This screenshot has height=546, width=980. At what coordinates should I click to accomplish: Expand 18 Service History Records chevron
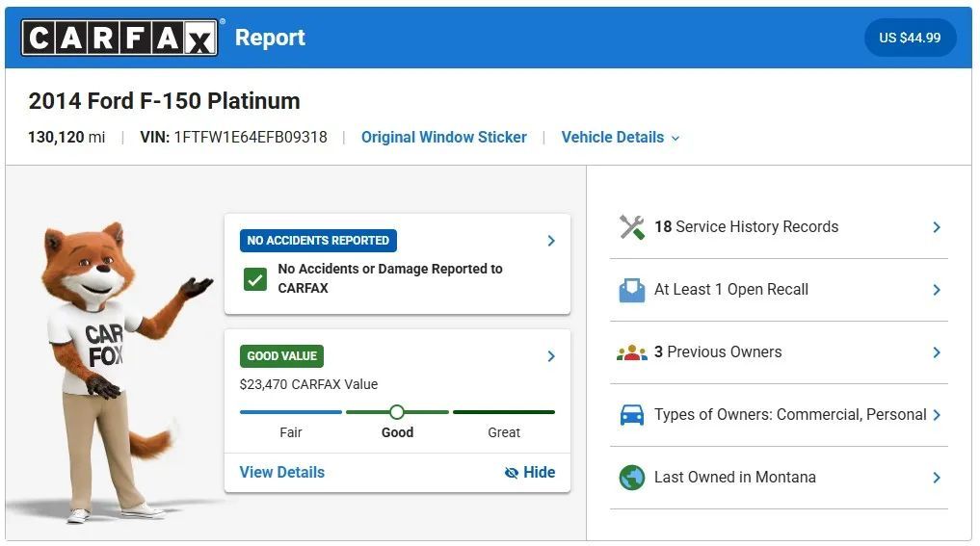click(x=937, y=226)
